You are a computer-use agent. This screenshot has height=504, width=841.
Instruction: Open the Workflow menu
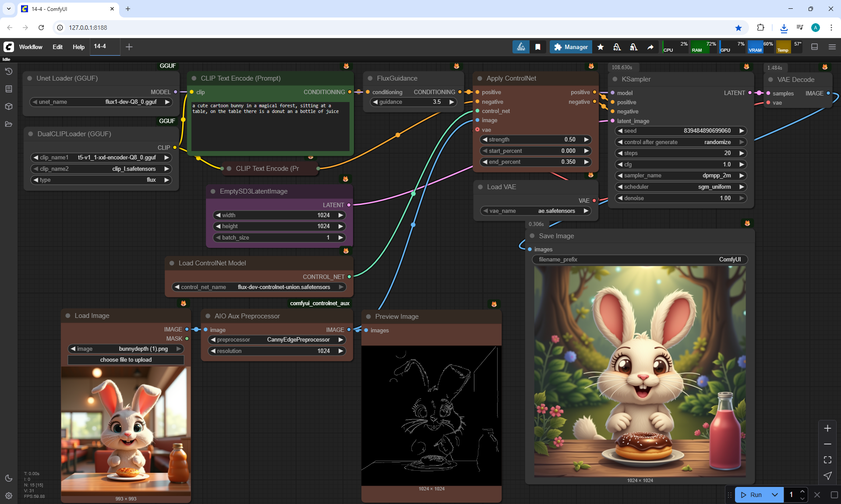(31, 47)
